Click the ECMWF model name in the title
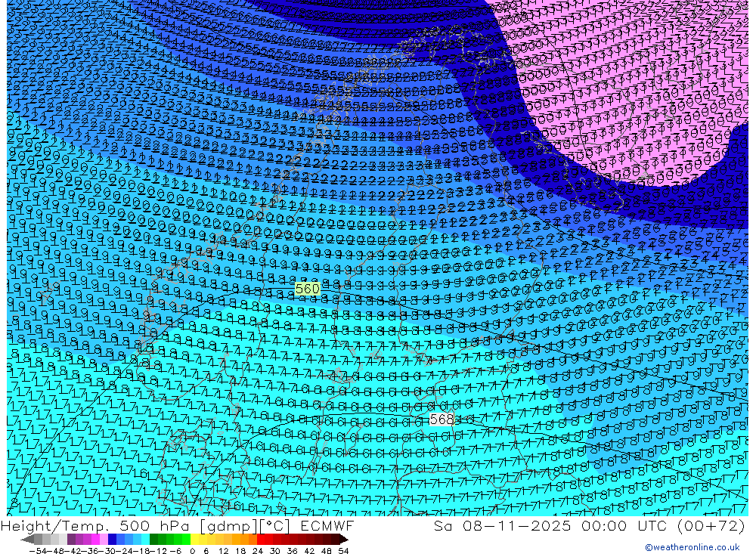This screenshot has width=756, height=554. click(x=327, y=525)
